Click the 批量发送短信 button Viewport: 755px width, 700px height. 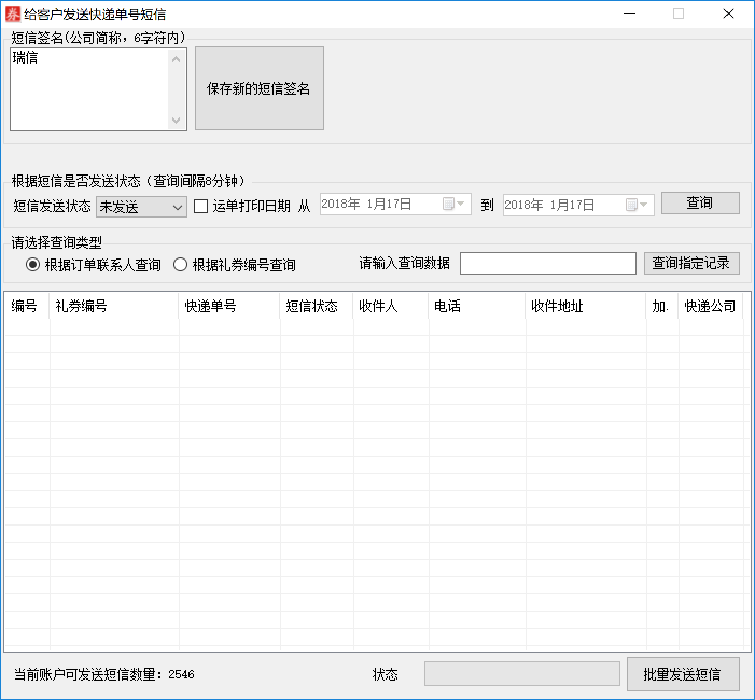682,674
